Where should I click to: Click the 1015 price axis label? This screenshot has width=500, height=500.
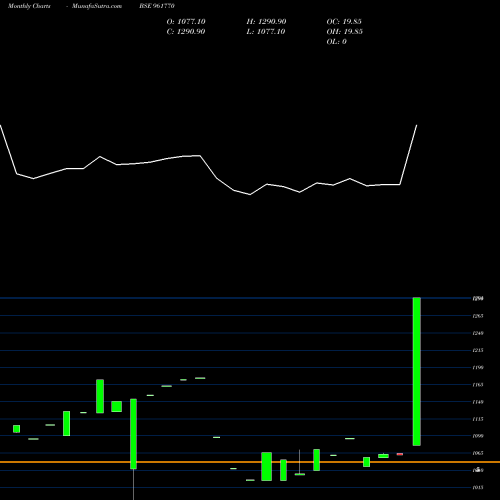[478, 487]
